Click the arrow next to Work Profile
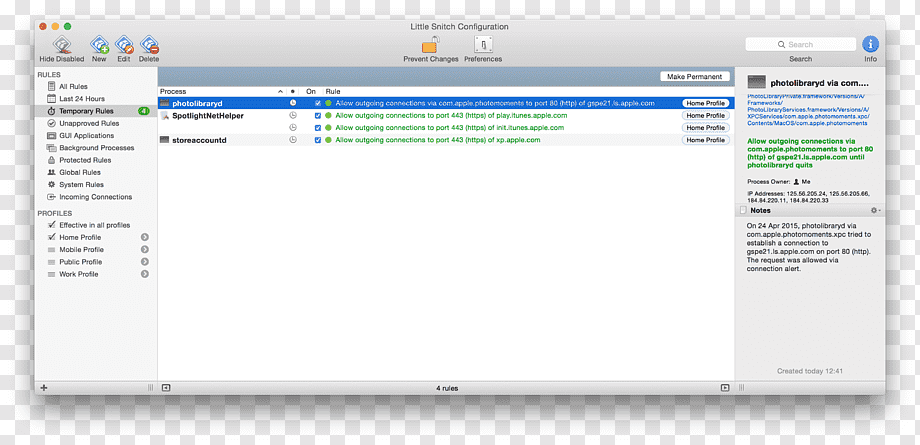This screenshot has width=920, height=445. 144,275
